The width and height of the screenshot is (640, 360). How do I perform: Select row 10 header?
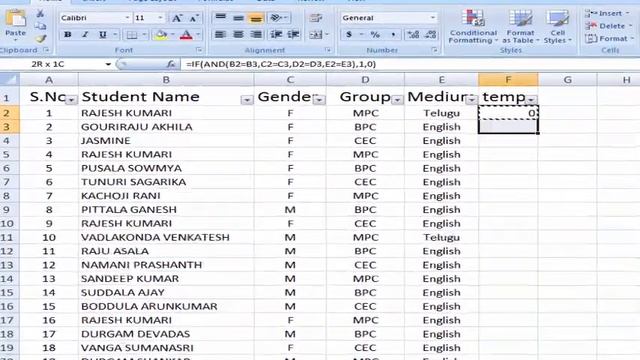tap(9, 224)
